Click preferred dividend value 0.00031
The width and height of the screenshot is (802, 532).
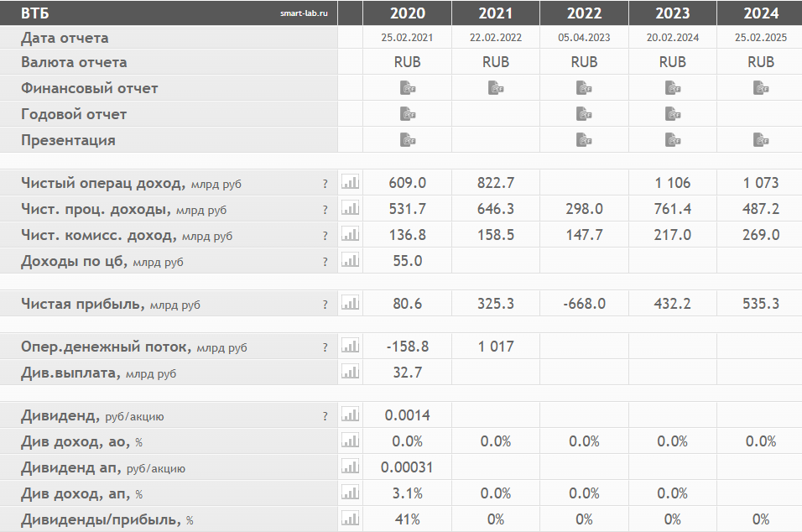coord(407,467)
